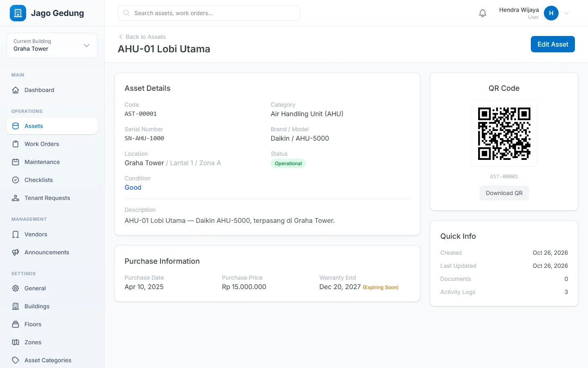
Task: Click the Checklists checkmark icon
Action: [x=16, y=180]
